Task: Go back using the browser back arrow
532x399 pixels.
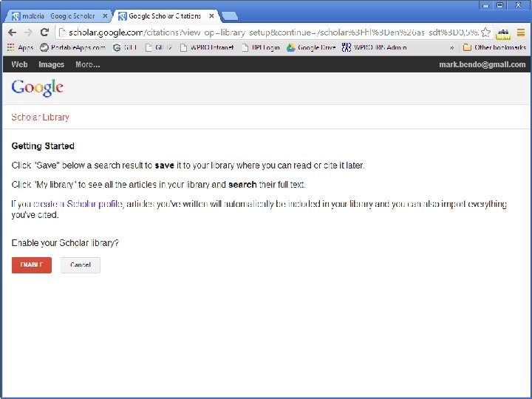Action: (13, 33)
